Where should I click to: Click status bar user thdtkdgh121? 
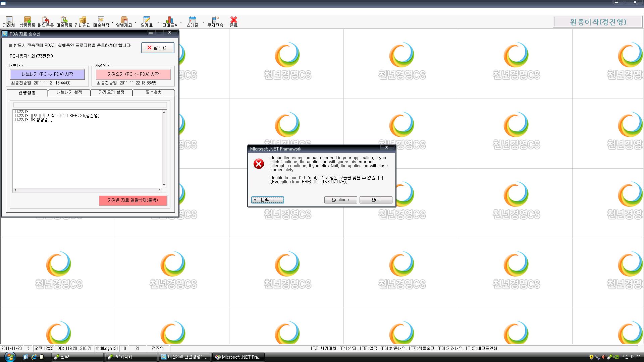(107, 349)
